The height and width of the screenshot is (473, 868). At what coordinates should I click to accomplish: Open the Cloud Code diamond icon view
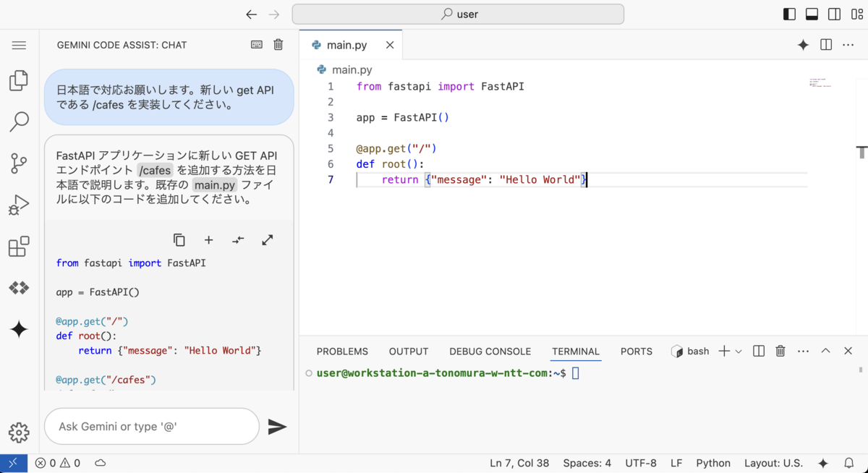[19, 288]
